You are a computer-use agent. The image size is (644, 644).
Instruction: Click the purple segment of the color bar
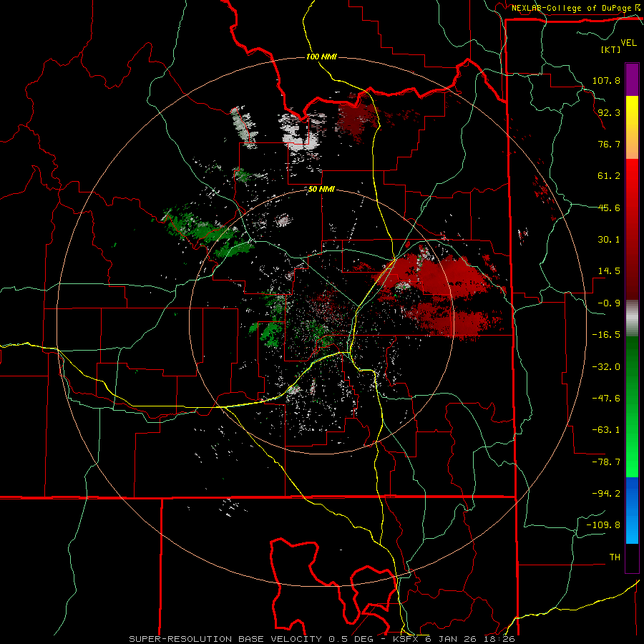[632, 79]
